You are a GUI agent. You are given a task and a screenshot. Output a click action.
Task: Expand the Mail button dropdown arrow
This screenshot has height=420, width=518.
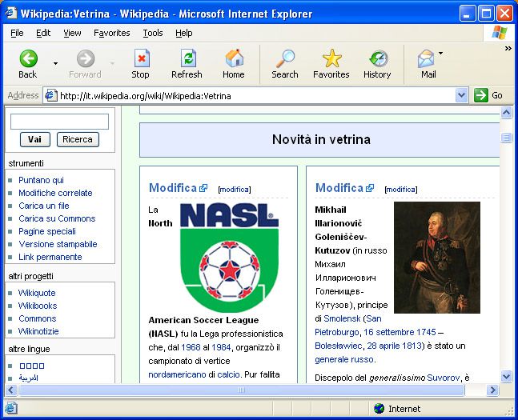tap(441, 54)
